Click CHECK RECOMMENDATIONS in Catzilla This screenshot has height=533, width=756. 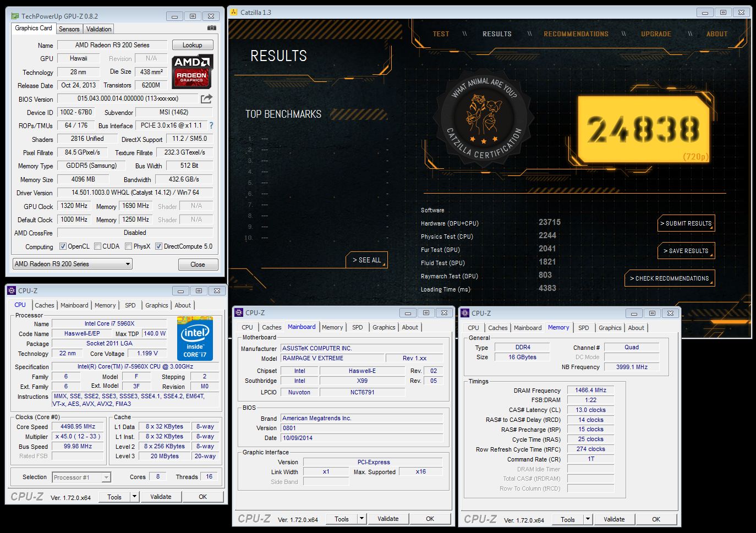(670, 278)
